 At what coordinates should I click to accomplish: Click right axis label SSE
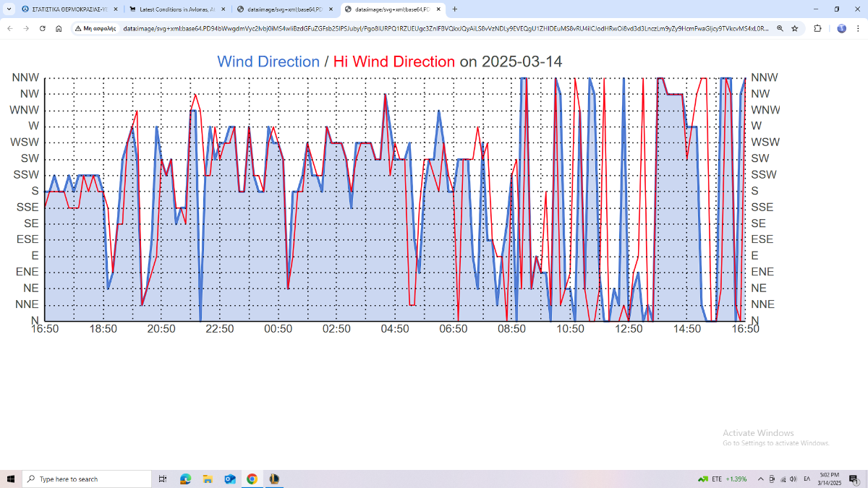pos(762,207)
